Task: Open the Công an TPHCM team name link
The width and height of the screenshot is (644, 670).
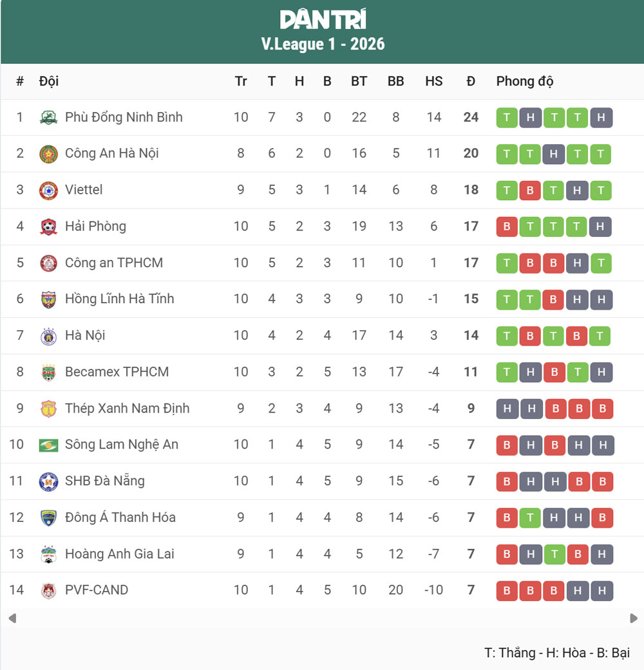Action: click(114, 263)
